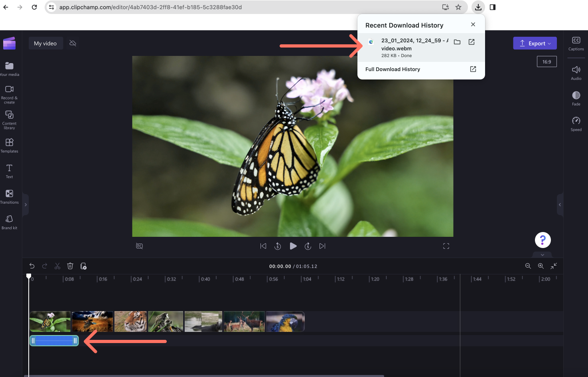
Task: Fit timeline to screen
Action: [x=554, y=266]
